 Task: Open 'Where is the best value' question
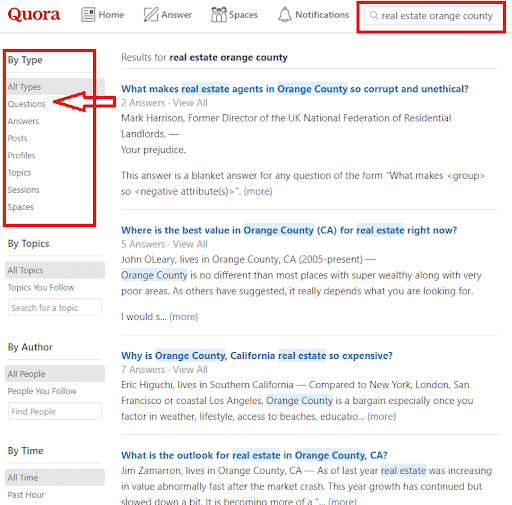coord(289,230)
